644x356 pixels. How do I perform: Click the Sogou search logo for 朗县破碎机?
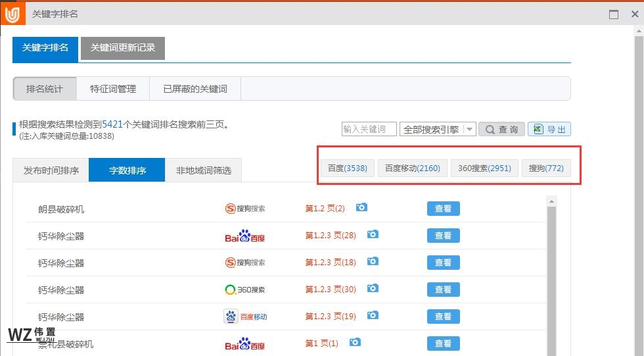(x=245, y=209)
